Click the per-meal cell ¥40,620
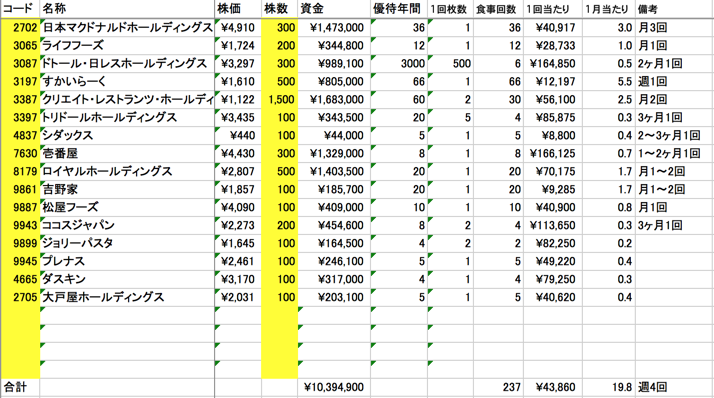This screenshot has height=398, width=714. pos(552,297)
